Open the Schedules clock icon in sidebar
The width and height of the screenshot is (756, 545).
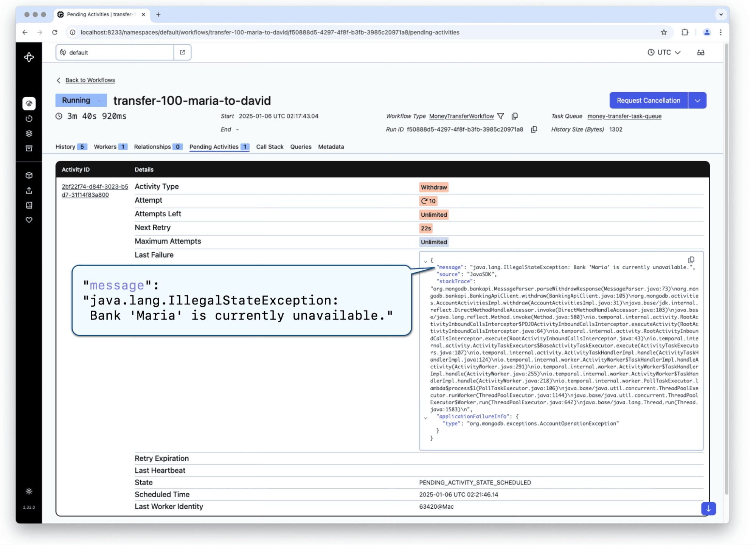click(x=29, y=119)
